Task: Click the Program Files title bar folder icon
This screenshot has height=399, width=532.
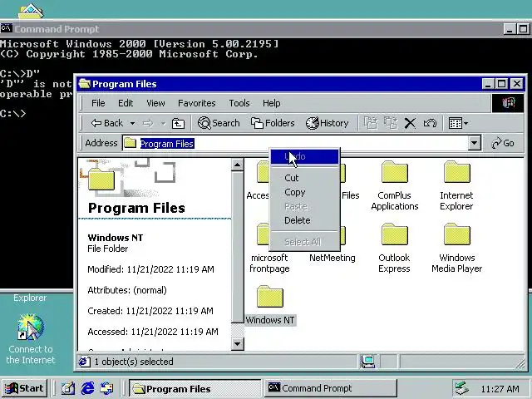Action: 85,84
